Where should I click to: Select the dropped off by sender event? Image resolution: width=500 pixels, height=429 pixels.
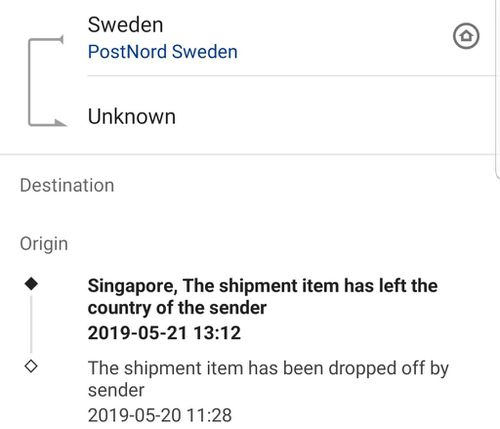268,379
